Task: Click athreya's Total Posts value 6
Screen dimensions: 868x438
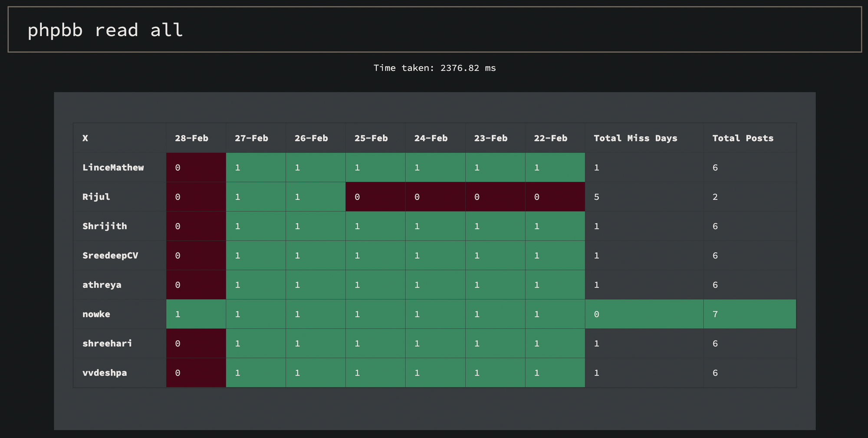Action: coord(750,285)
